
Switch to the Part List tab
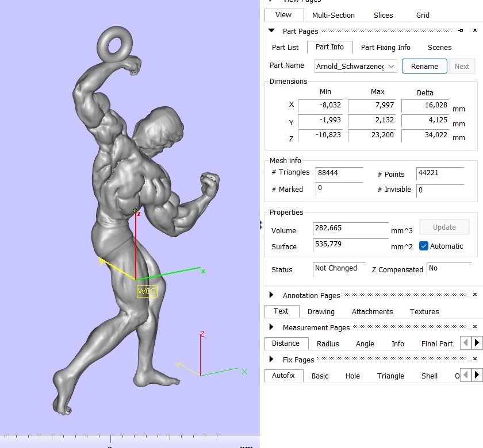pyautogui.click(x=285, y=47)
